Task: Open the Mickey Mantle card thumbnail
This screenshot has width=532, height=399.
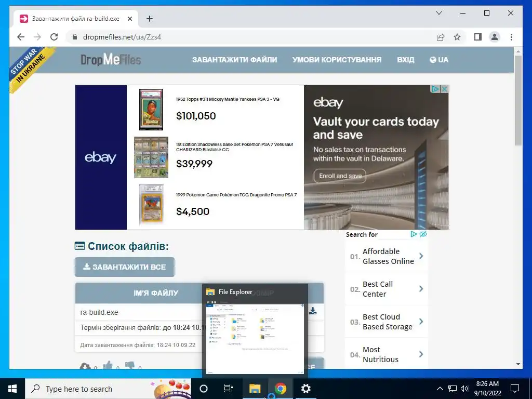Action: pyautogui.click(x=151, y=109)
